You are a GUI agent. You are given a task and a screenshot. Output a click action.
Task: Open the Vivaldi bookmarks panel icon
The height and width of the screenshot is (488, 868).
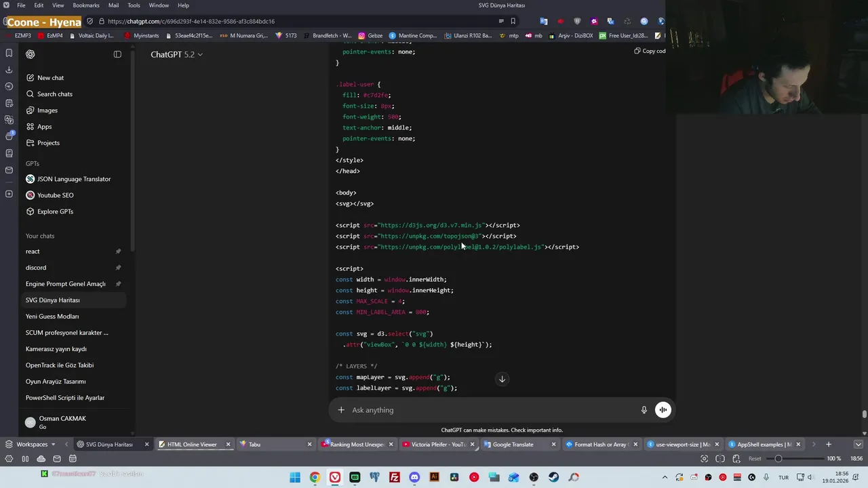point(9,53)
